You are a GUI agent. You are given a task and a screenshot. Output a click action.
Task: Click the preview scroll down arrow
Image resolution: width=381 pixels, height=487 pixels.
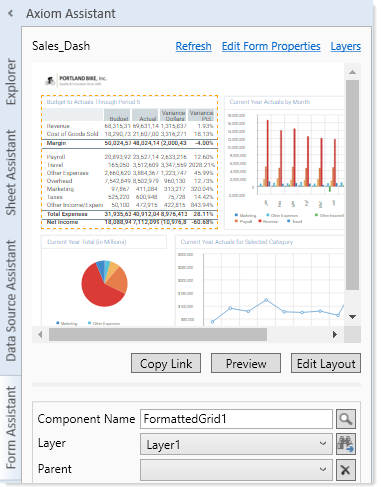[352, 317]
